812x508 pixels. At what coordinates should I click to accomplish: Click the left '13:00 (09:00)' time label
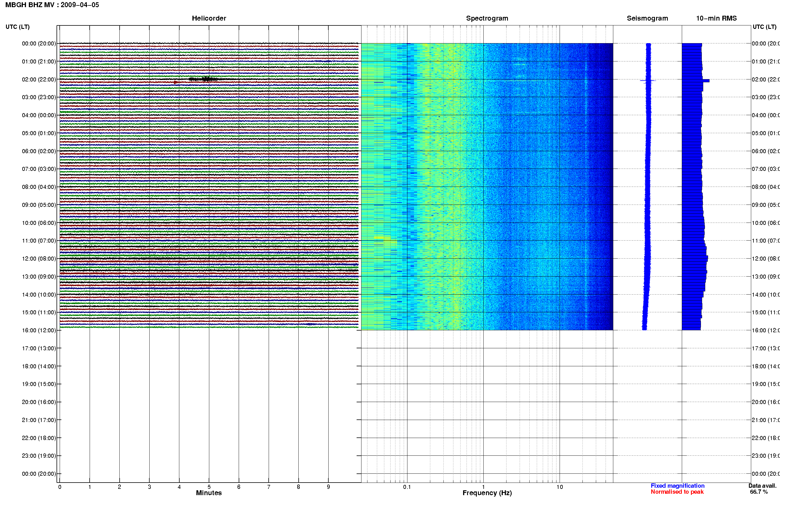pyautogui.click(x=39, y=277)
